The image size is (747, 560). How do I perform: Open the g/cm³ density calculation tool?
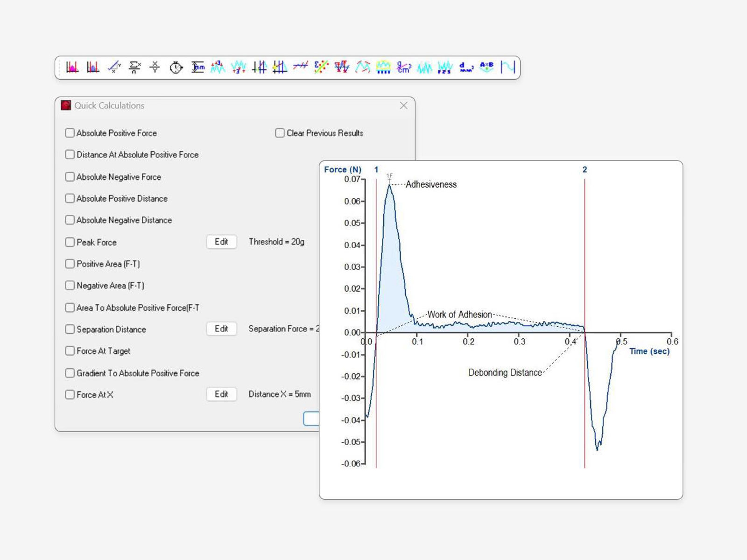(403, 68)
